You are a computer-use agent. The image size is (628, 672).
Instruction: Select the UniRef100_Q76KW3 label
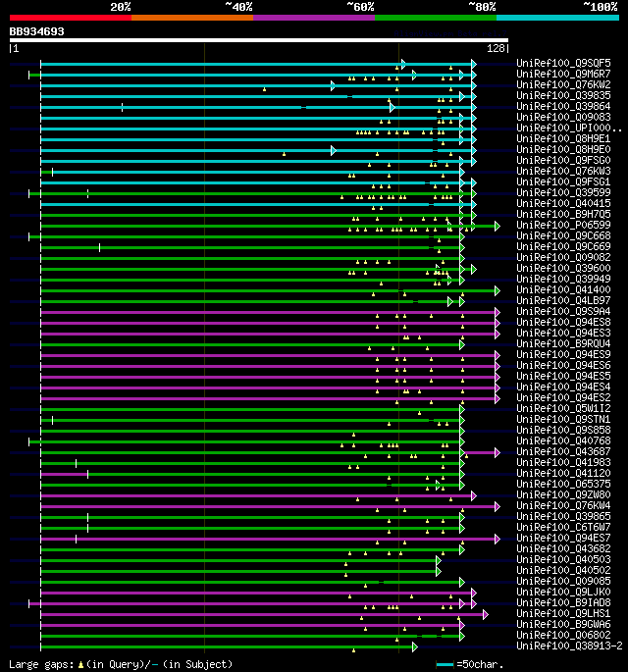tap(563, 171)
